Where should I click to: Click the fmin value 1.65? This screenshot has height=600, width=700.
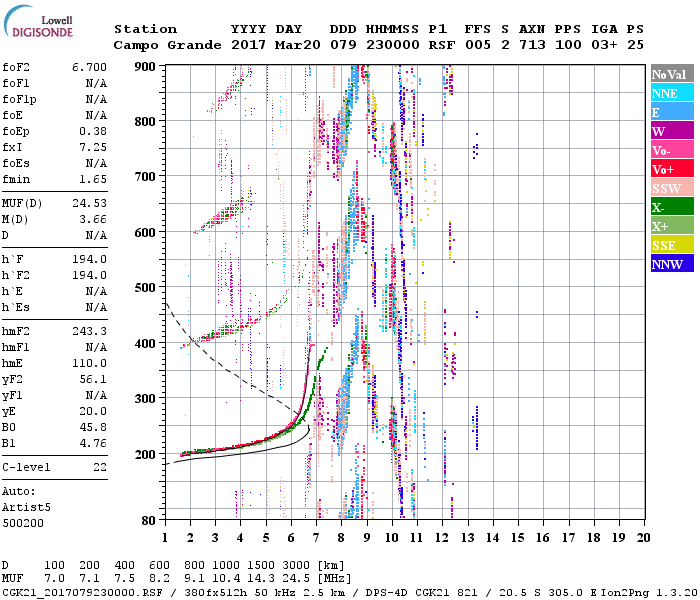93,179
